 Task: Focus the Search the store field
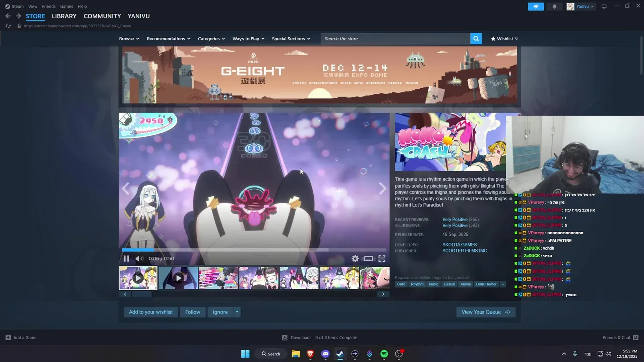click(395, 39)
